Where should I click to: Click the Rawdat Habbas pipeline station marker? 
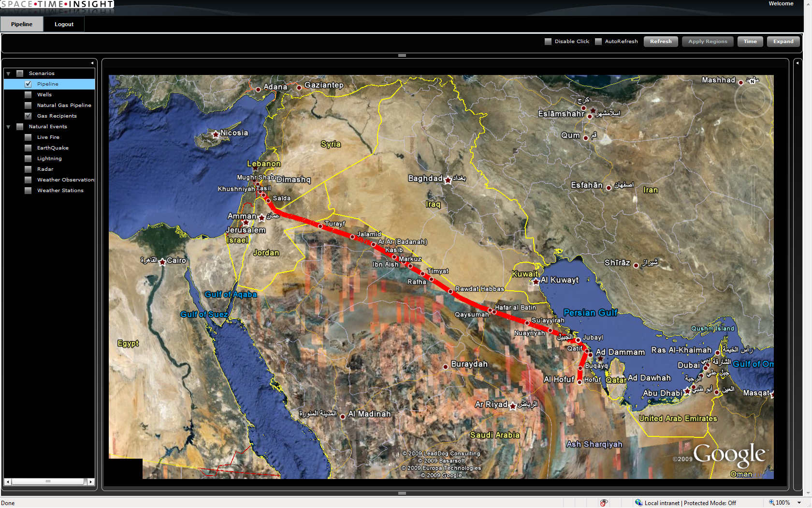point(450,291)
